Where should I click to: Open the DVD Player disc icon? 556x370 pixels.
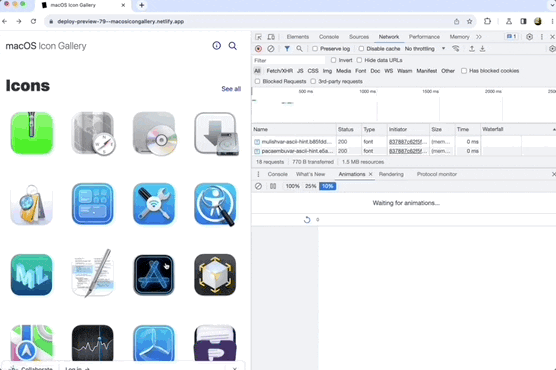(x=155, y=133)
